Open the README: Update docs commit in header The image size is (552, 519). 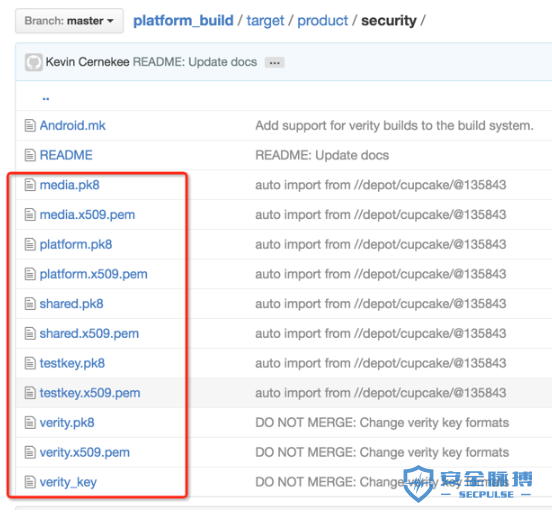pos(195,62)
